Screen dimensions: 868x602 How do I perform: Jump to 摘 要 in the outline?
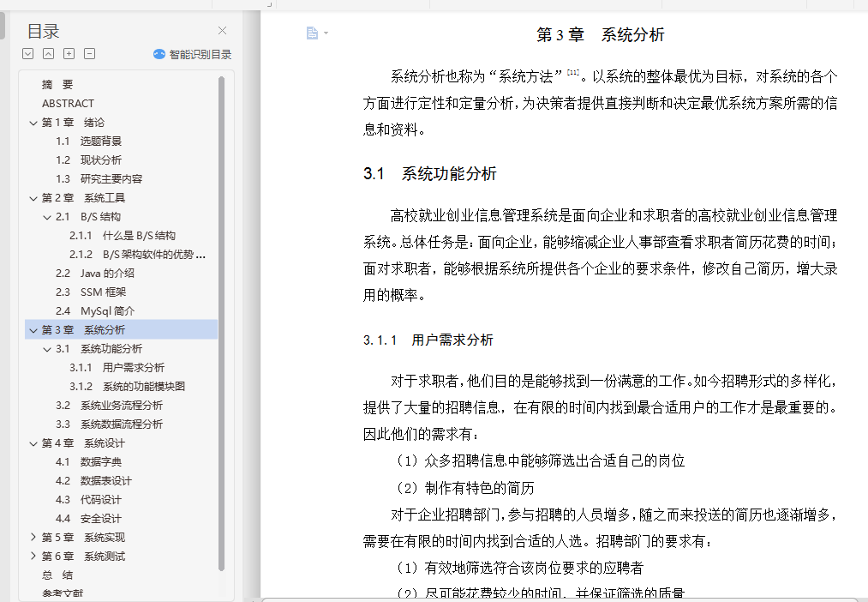click(57, 85)
